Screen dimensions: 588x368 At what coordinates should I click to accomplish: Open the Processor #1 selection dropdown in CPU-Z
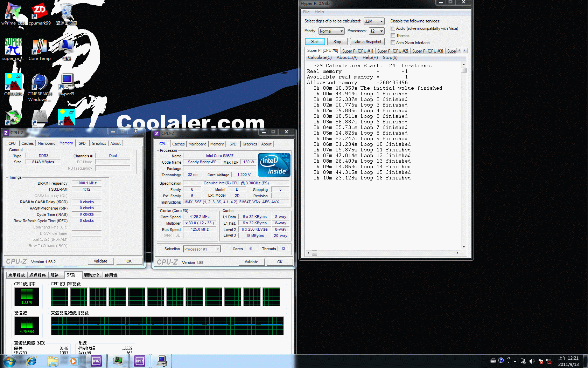pyautogui.click(x=202, y=249)
